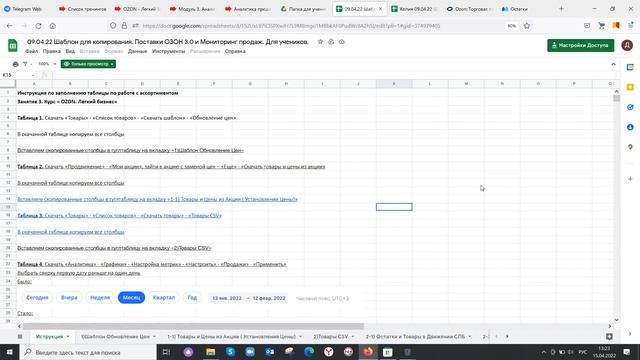Open the 'Иструкция' sheet tab menu arrow
Screen dimensions: 640x360
68,336
